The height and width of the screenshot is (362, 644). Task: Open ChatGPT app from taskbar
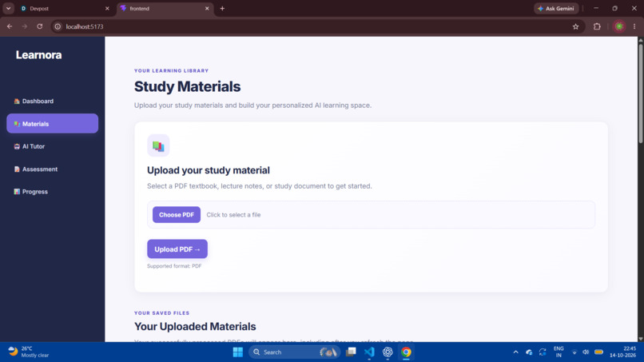point(388,352)
